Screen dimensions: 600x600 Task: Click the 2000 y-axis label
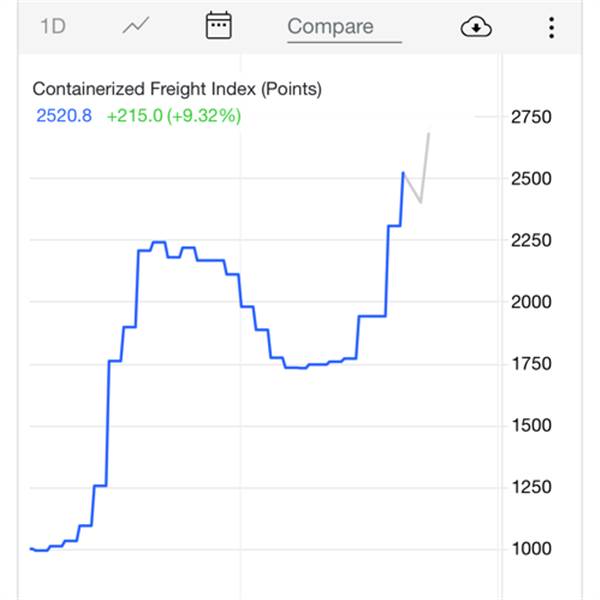531,302
